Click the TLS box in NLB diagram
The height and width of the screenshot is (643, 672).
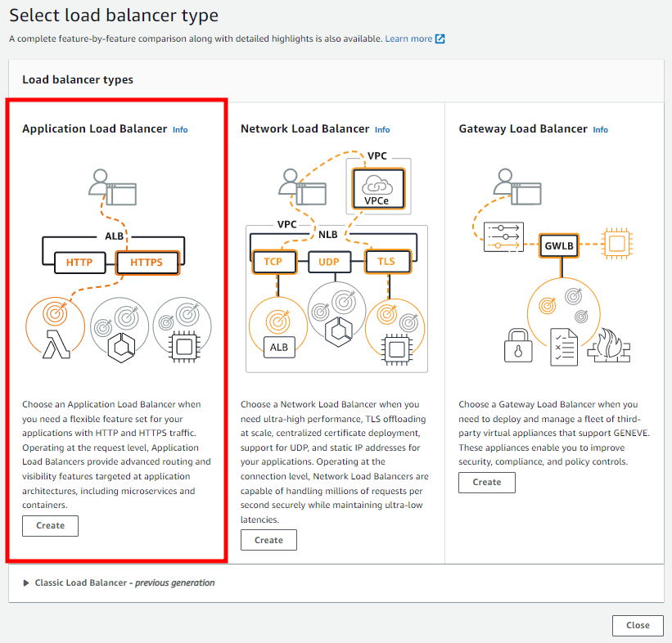387,261
